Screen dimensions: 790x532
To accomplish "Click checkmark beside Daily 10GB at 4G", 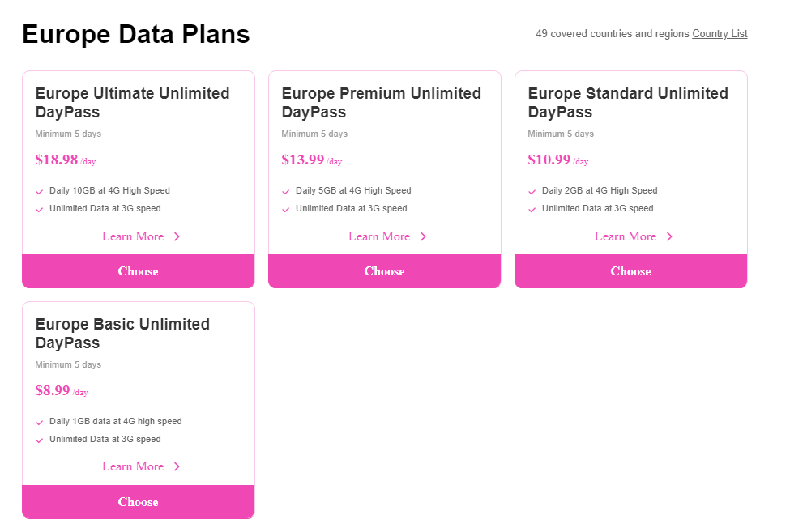I will tap(39, 192).
